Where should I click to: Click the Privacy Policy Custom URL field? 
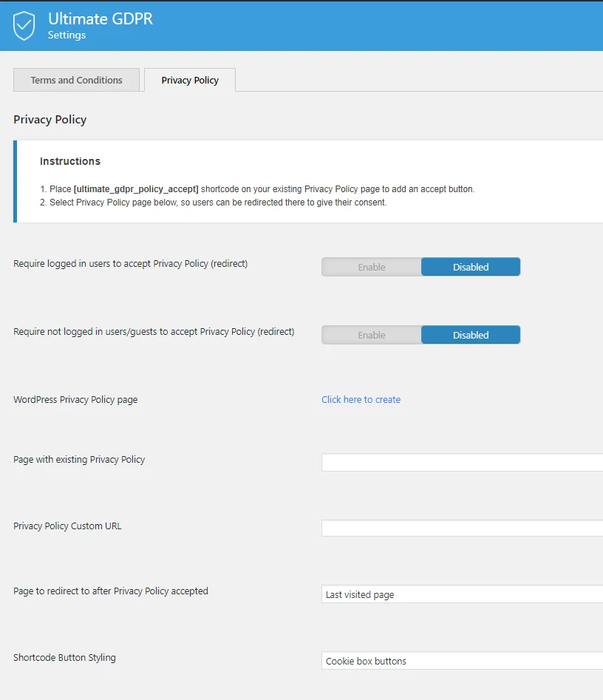pyautogui.click(x=458, y=527)
